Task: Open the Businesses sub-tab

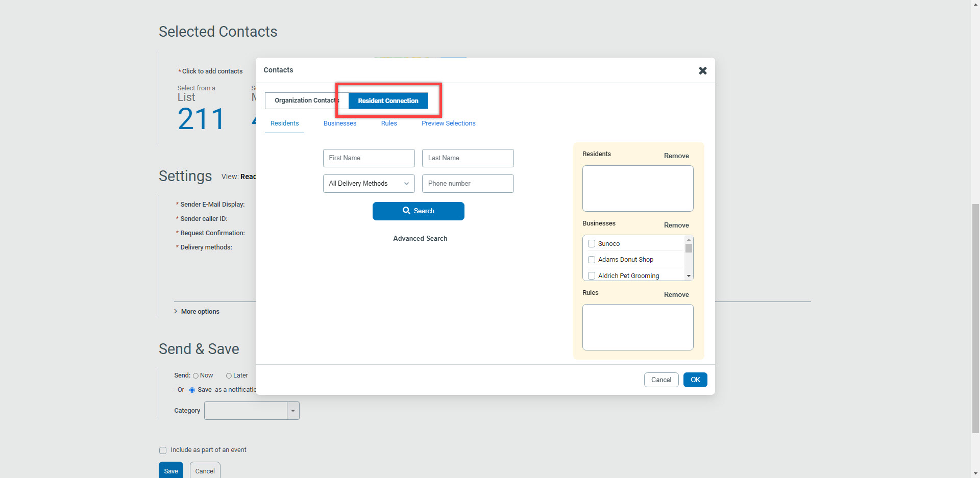Action: point(339,123)
